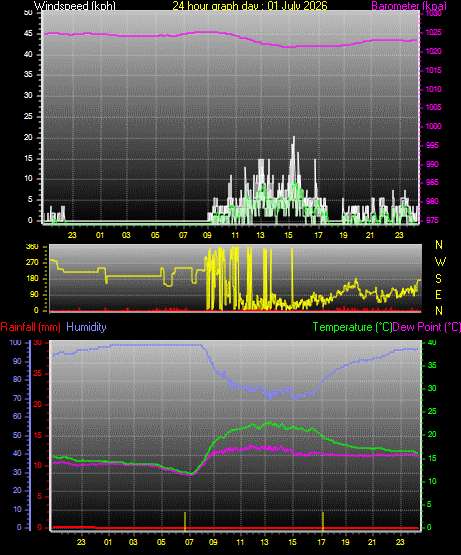Image resolution: width=461 pixels, height=555 pixels.
Task: Click compass letter E beside direction graph
Action: (x=438, y=294)
